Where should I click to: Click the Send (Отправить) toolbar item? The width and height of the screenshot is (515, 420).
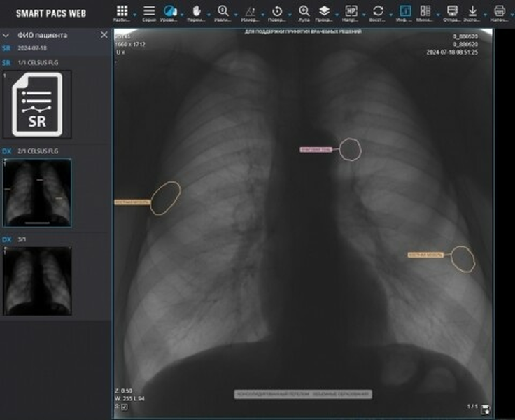point(451,11)
